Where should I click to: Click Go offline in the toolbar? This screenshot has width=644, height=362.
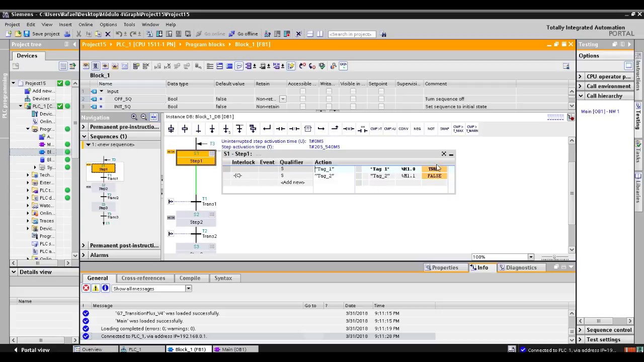pos(244,34)
